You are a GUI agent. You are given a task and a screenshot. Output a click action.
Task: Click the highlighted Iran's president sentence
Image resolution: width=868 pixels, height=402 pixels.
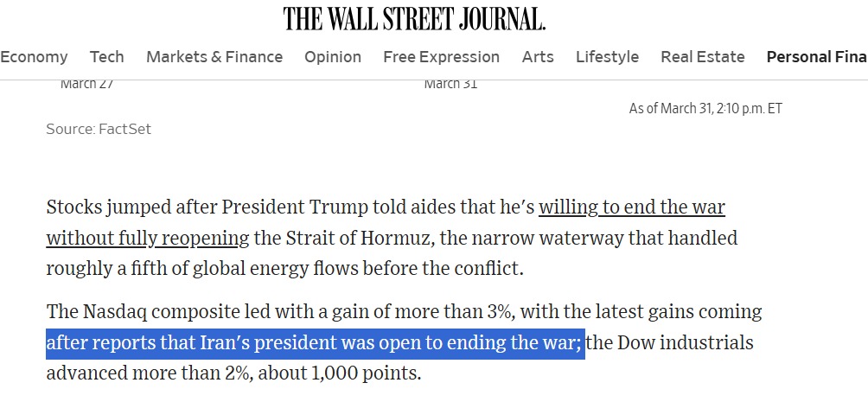coord(316,343)
